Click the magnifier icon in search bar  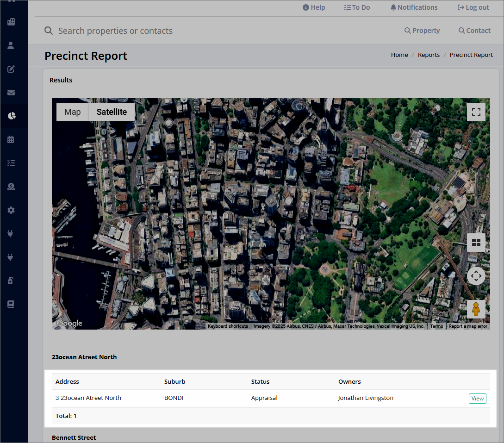point(49,31)
